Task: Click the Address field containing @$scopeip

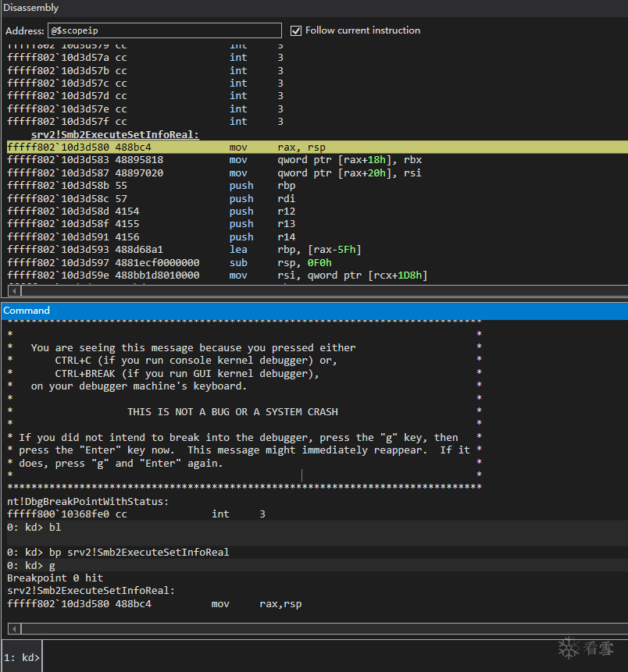Action: (x=165, y=30)
